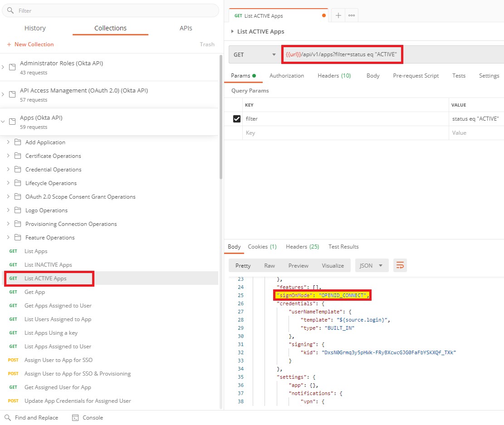Click Apps (Okta API) collection folder icon
504x425 pixels.
pyautogui.click(x=12, y=122)
